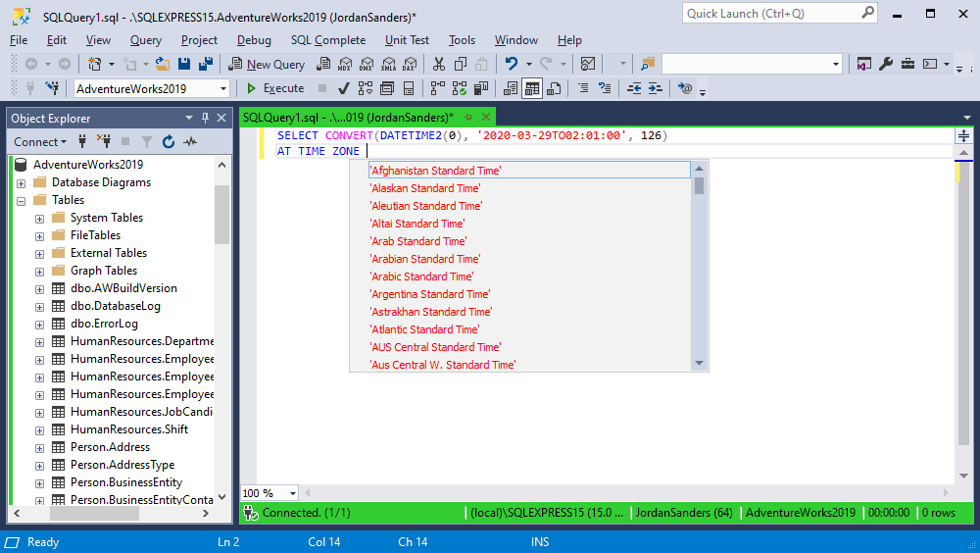Click Disconnect icon in Object Explorer
980x553 pixels.
tap(104, 142)
